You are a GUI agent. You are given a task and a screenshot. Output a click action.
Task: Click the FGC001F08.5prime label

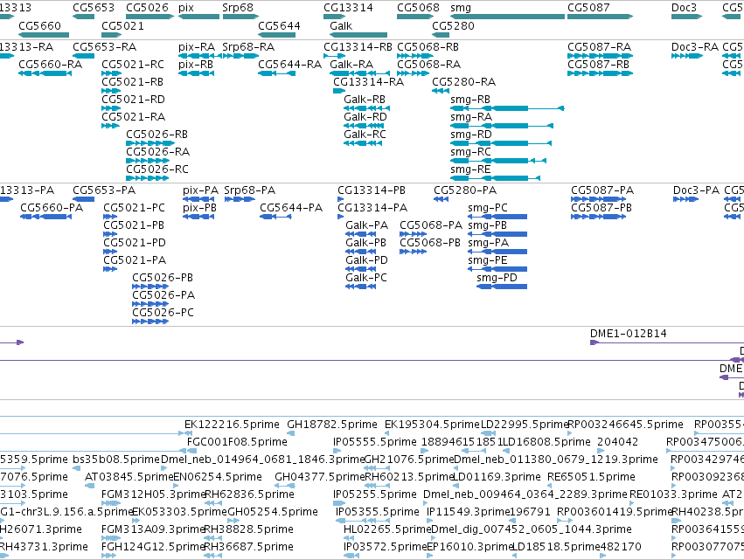point(237,441)
